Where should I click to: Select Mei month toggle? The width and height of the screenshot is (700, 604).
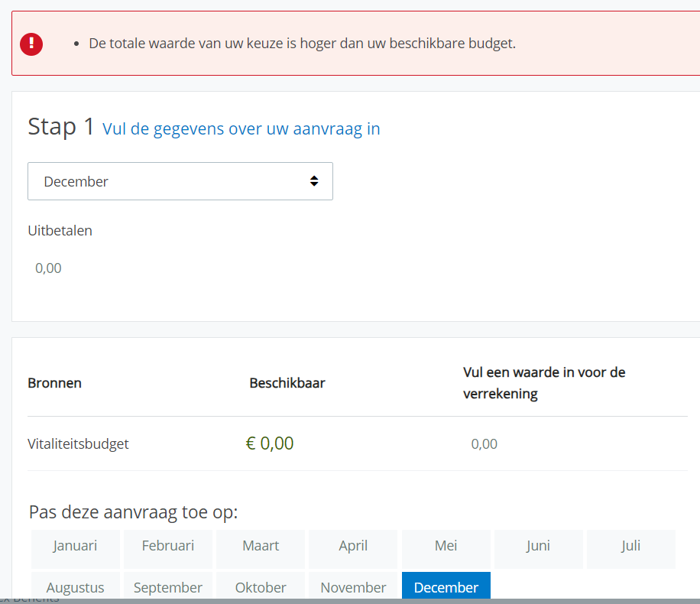[446, 546]
